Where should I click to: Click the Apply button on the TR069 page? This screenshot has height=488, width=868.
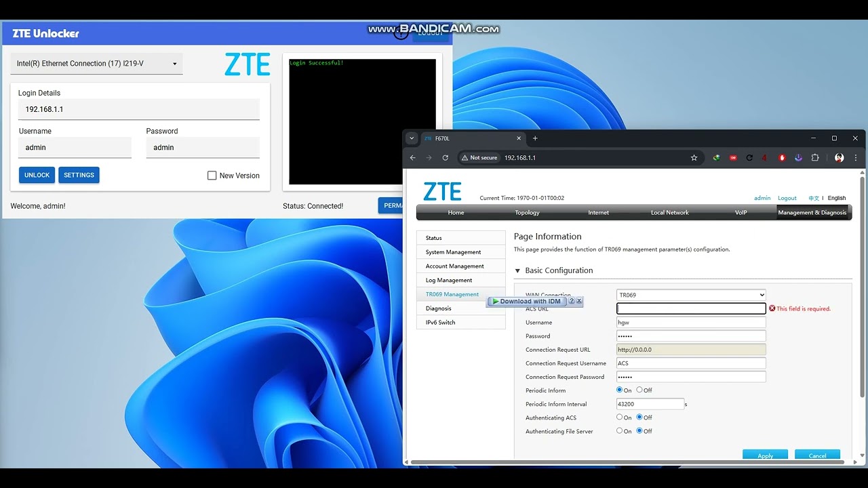[x=765, y=455]
